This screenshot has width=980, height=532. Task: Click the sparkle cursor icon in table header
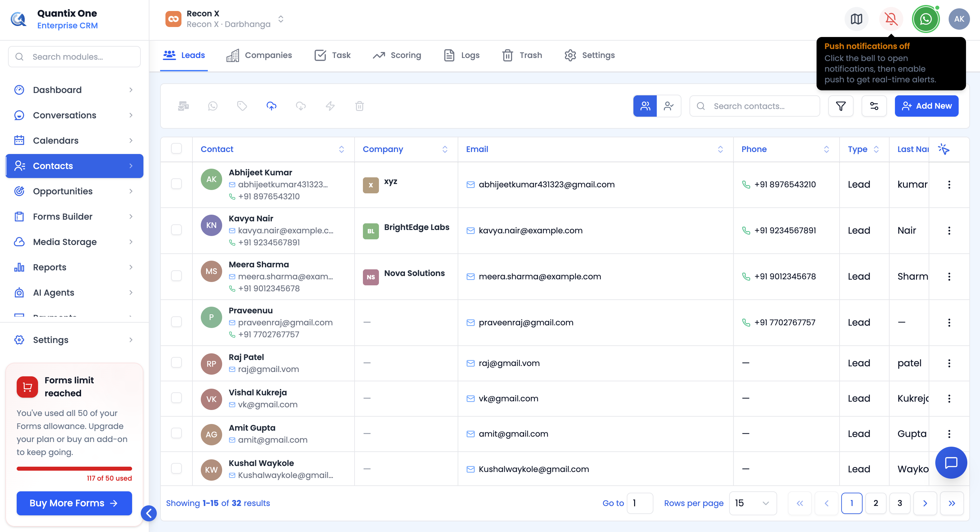tap(944, 149)
